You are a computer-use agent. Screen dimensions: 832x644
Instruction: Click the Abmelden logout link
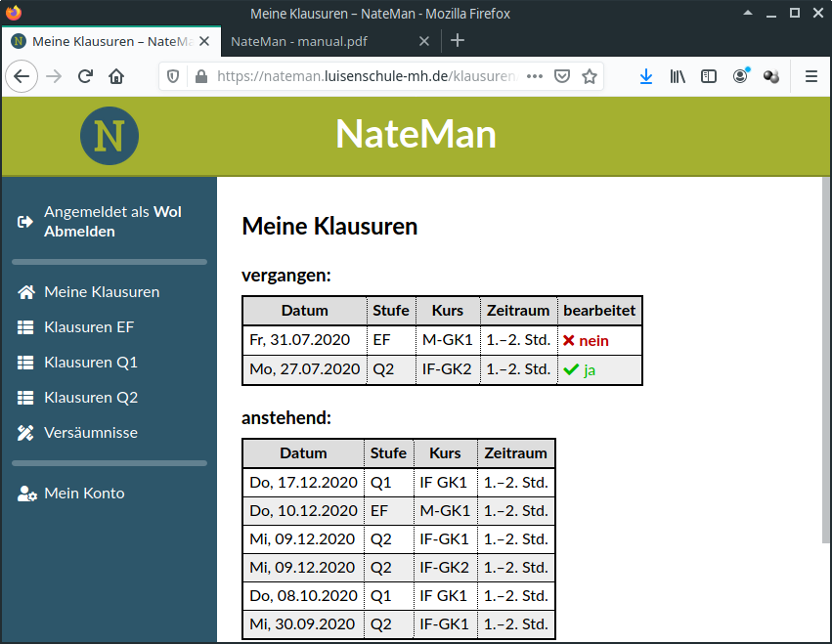click(x=79, y=232)
